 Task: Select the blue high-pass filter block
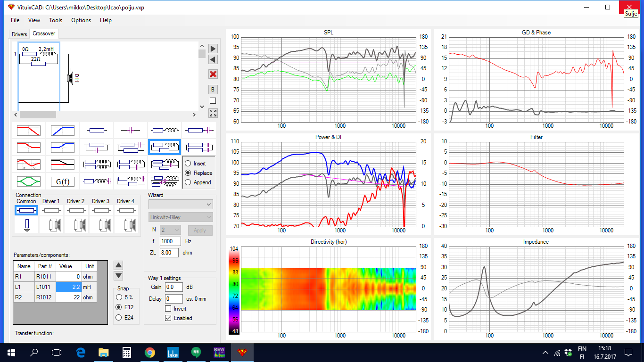[63, 130]
